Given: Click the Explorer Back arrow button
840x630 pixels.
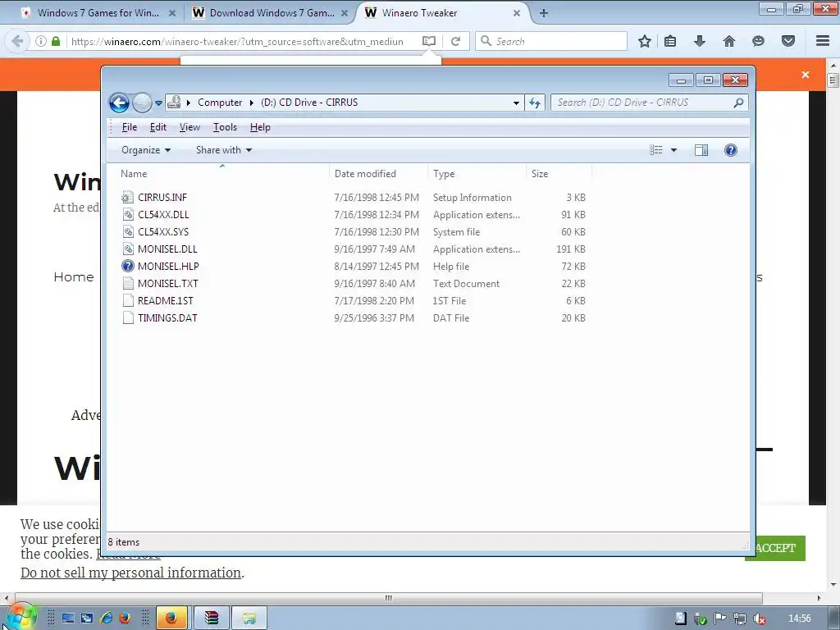Looking at the screenshot, I should click(119, 103).
